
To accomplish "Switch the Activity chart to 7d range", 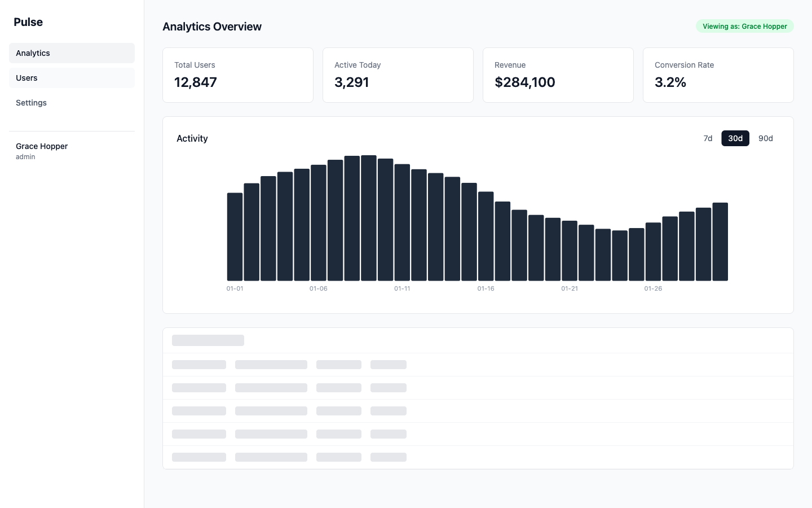I will click(708, 138).
